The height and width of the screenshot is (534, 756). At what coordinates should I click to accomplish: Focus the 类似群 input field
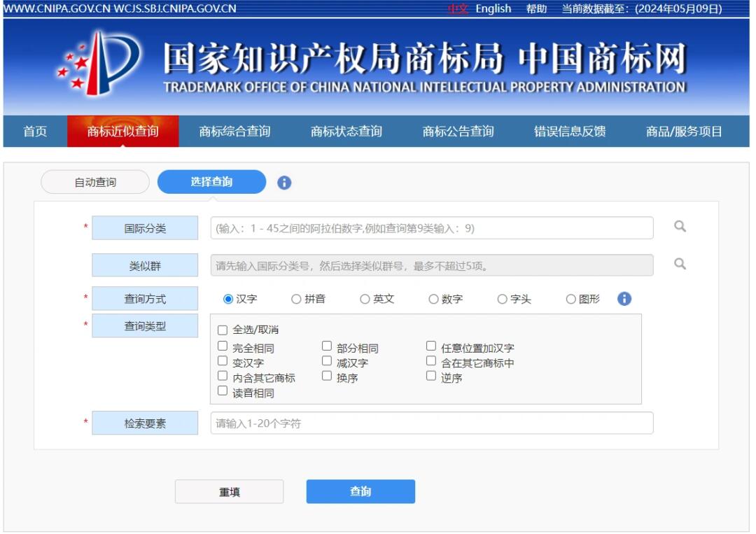click(432, 265)
